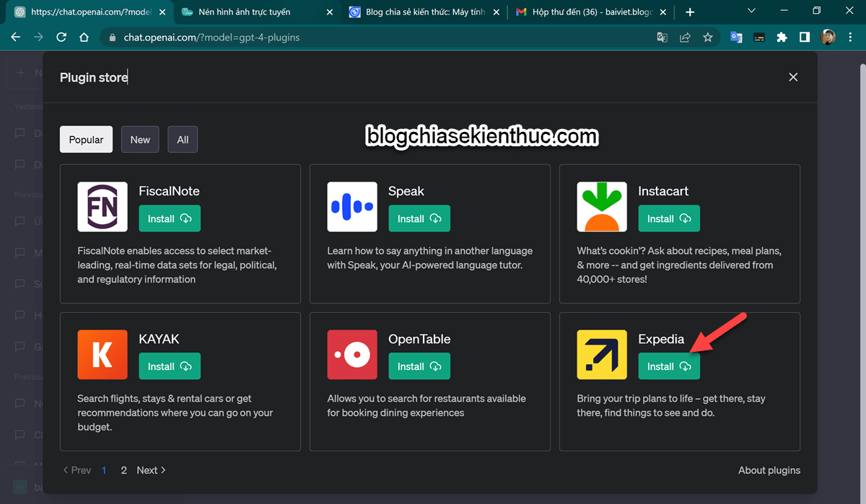Click the Expedia plugin logo
Viewport: 866px width, 504px height.
pos(602,354)
